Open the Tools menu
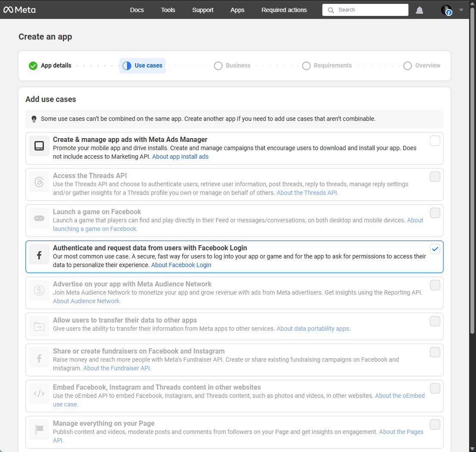476x452 pixels. click(168, 10)
